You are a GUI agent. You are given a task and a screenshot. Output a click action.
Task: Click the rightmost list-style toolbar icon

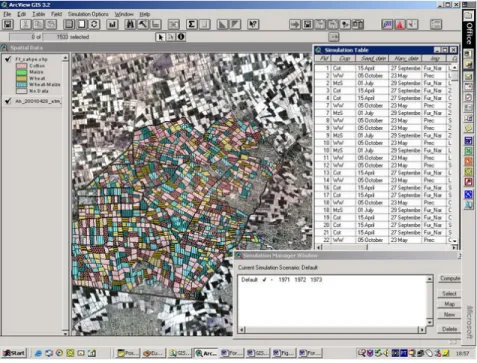[x=436, y=24]
